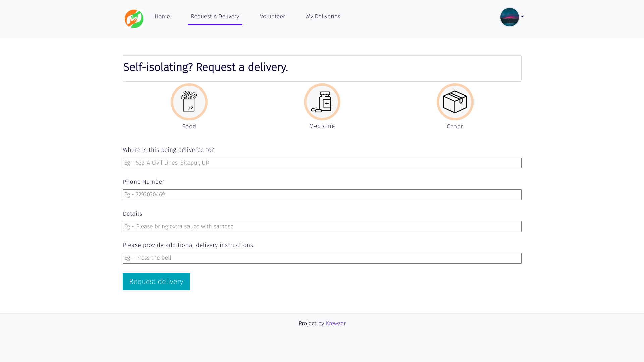This screenshot has height=362, width=644.
Task: Focus the additional delivery instructions field
Action: click(322, 258)
